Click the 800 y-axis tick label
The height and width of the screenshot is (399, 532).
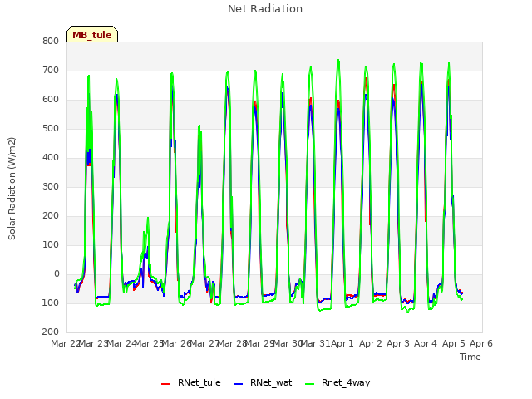tap(51, 41)
